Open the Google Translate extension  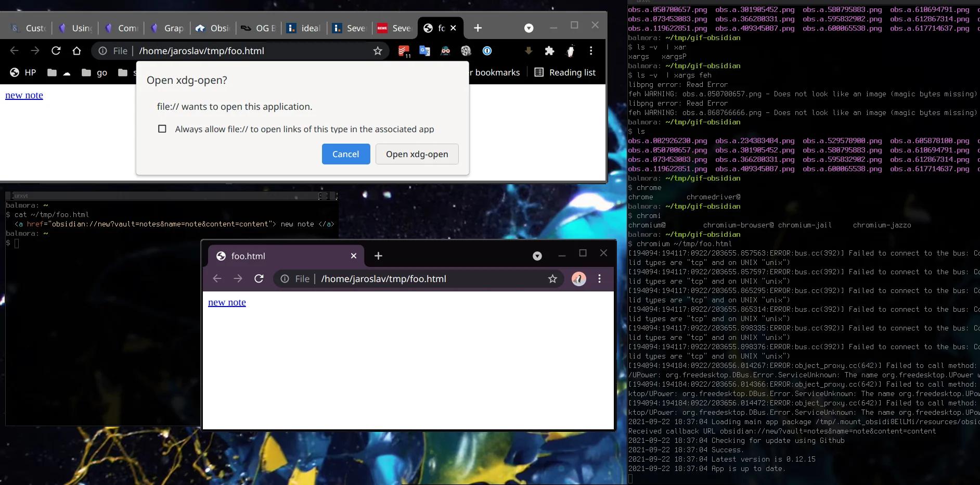425,51
